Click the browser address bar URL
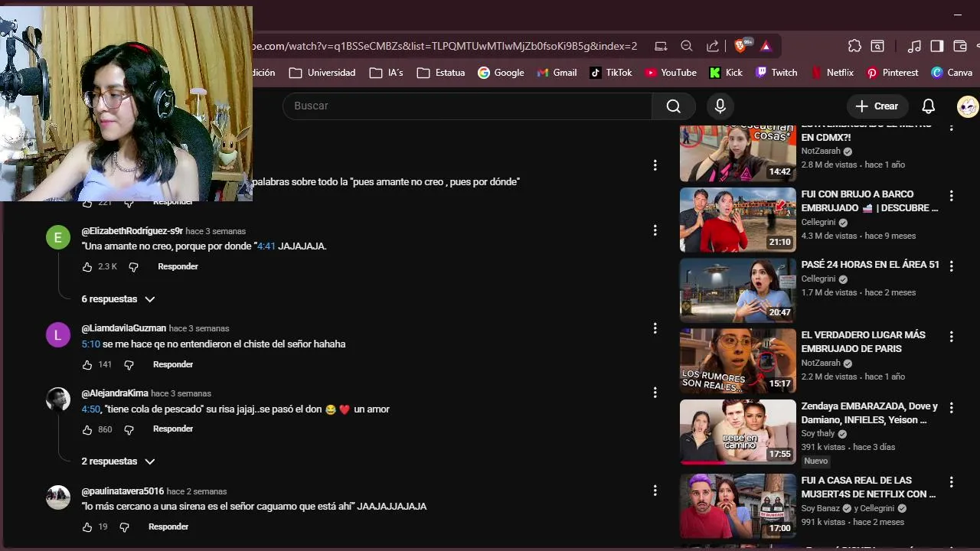The height and width of the screenshot is (551, 980). [x=444, y=46]
